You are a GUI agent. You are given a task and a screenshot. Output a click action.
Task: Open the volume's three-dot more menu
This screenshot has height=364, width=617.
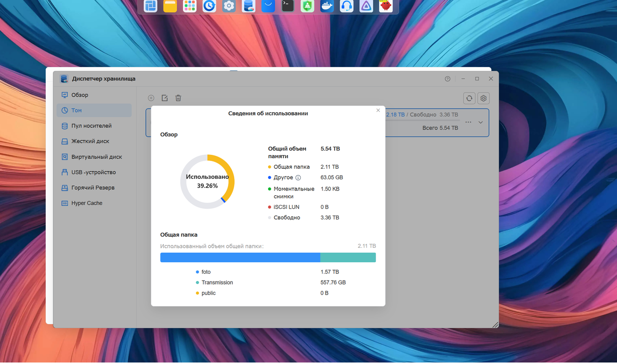pyautogui.click(x=468, y=122)
